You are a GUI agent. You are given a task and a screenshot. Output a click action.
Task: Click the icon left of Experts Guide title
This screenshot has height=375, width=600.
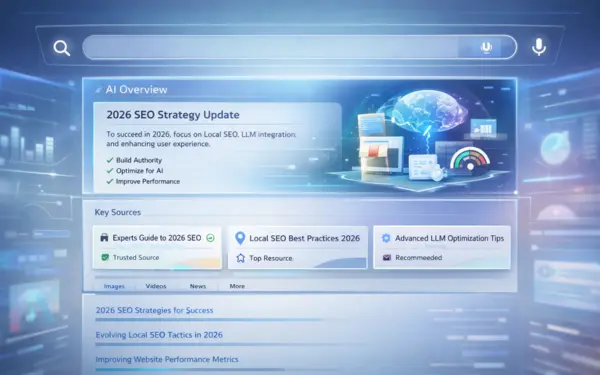pos(104,238)
